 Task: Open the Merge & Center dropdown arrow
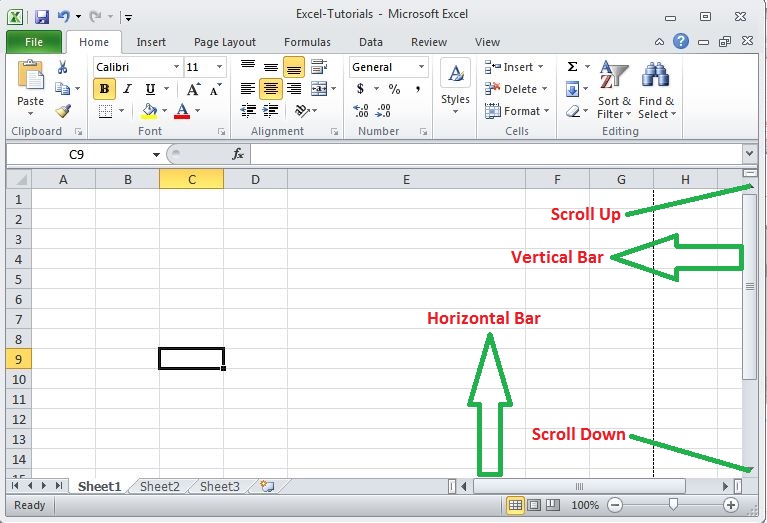click(x=334, y=89)
